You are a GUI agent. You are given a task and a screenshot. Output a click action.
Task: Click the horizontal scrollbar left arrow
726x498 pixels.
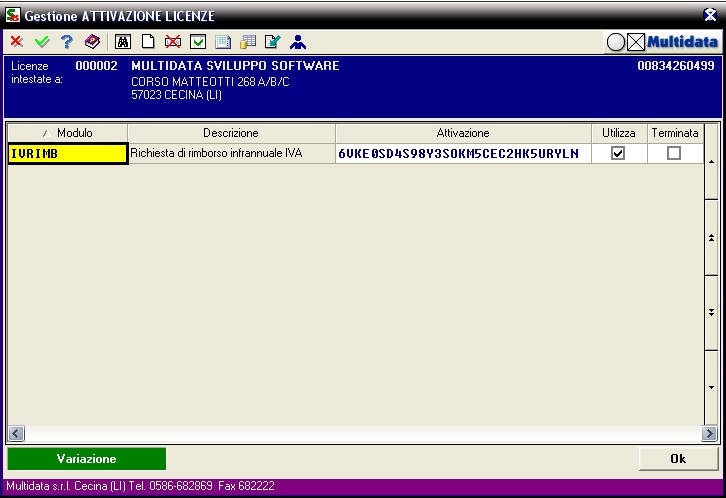tap(16, 434)
